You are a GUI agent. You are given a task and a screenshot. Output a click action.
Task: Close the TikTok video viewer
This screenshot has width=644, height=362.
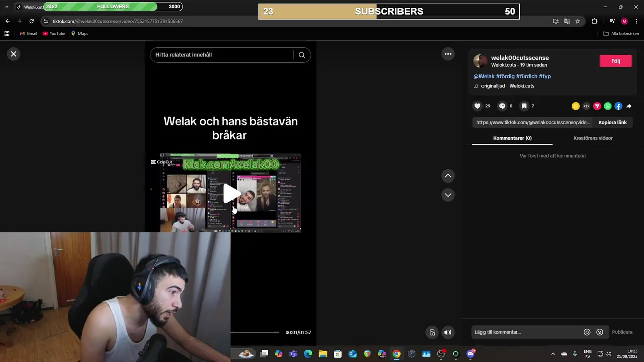point(14,54)
